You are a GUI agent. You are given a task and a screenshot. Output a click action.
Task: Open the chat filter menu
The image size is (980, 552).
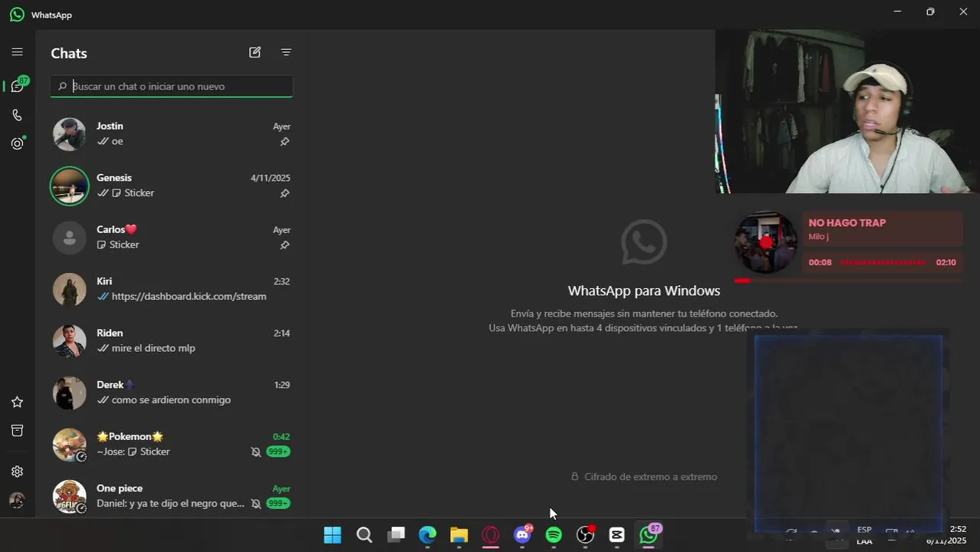(x=286, y=52)
